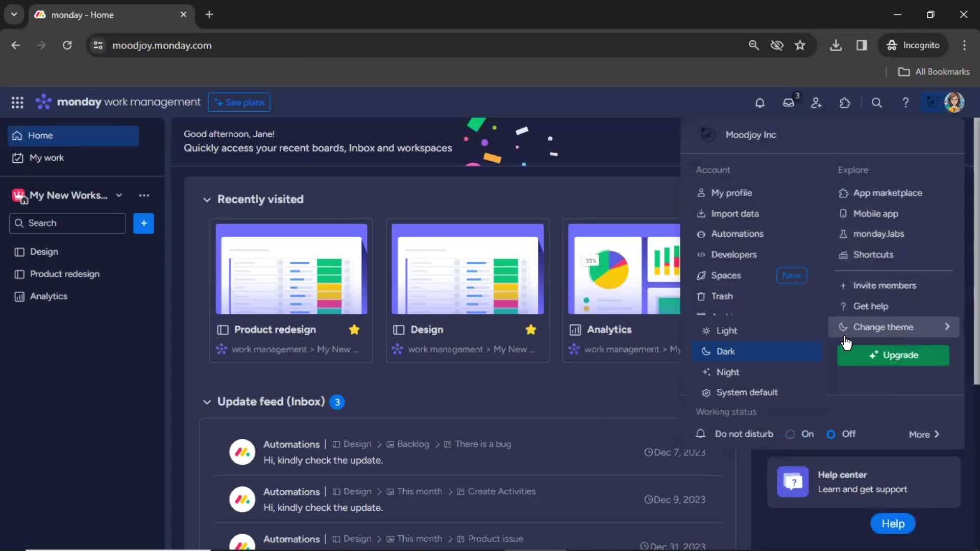The width and height of the screenshot is (980, 551).
Task: Open More working status options
Action: pyautogui.click(x=924, y=434)
